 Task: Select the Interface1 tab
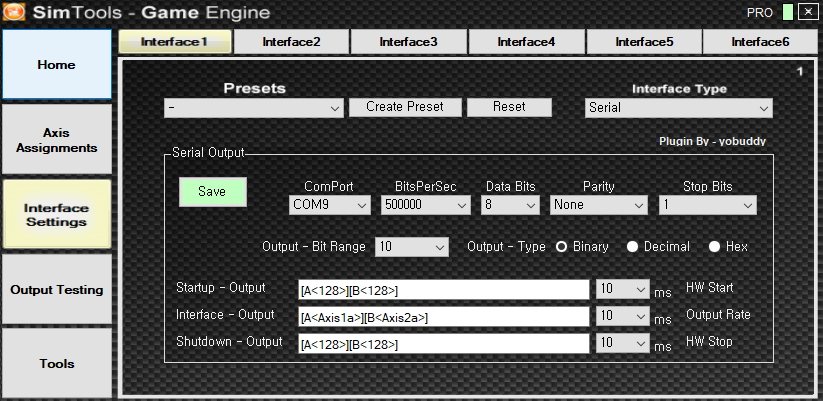(175, 41)
